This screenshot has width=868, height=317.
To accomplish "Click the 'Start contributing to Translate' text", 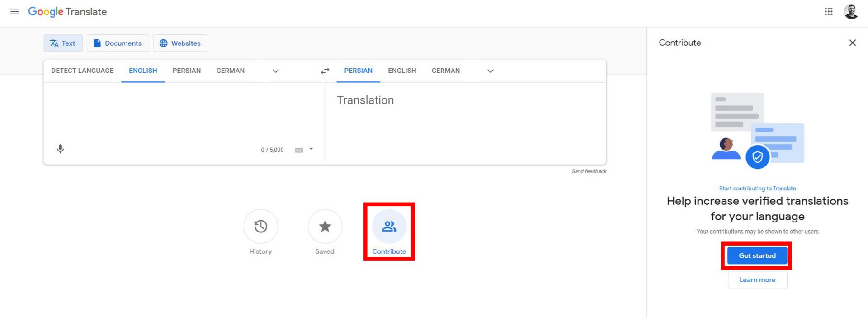I will (757, 189).
